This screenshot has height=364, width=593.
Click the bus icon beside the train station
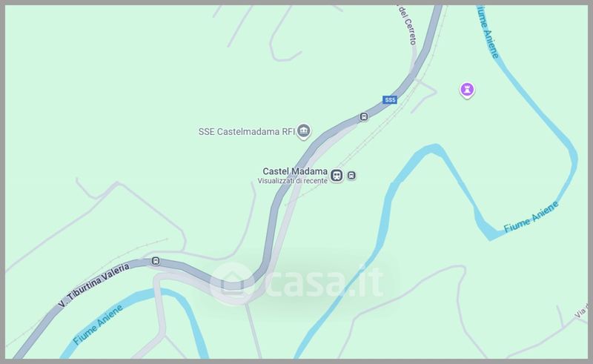[x=351, y=176]
